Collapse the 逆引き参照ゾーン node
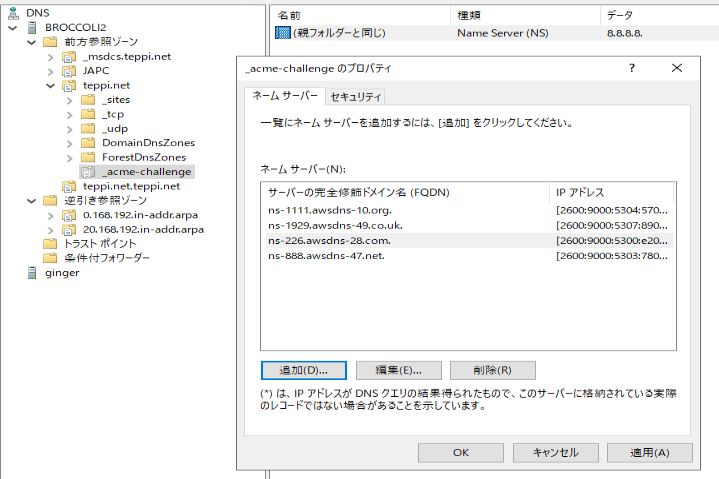The width and height of the screenshot is (719, 479). 32,201
